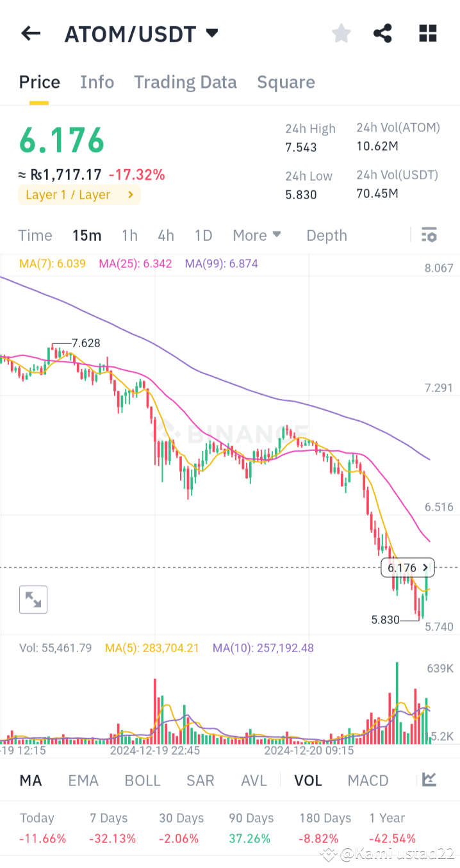Expand the More timeframes dropdown
The height and width of the screenshot is (868, 460).
point(257,235)
